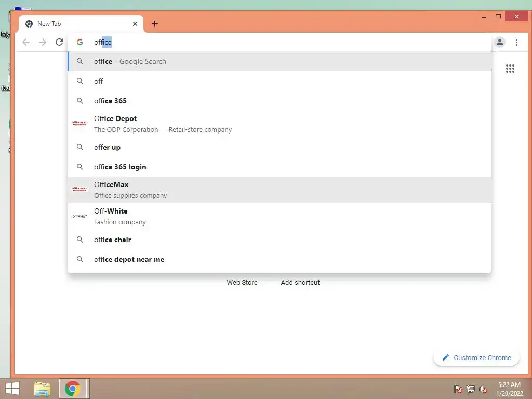This screenshot has width=532, height=399.
Task: Choose 'office 365 login' suggestion
Action: [280, 167]
